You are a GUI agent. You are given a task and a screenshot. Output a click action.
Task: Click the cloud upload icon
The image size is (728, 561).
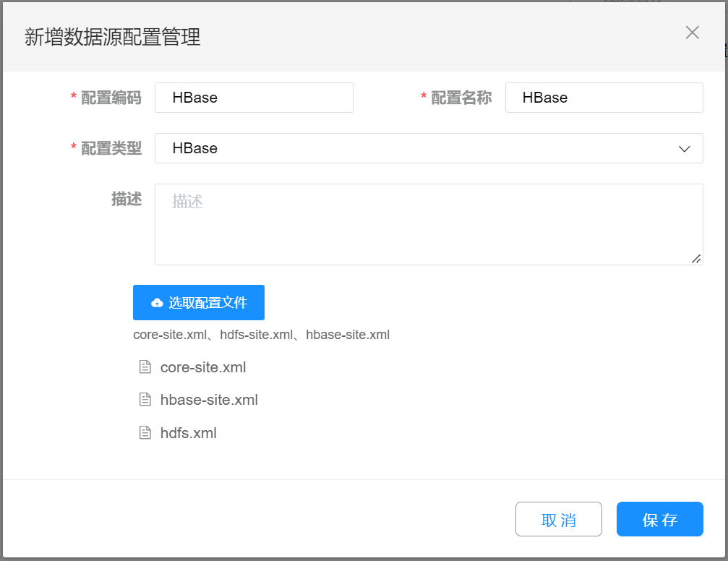[157, 303]
